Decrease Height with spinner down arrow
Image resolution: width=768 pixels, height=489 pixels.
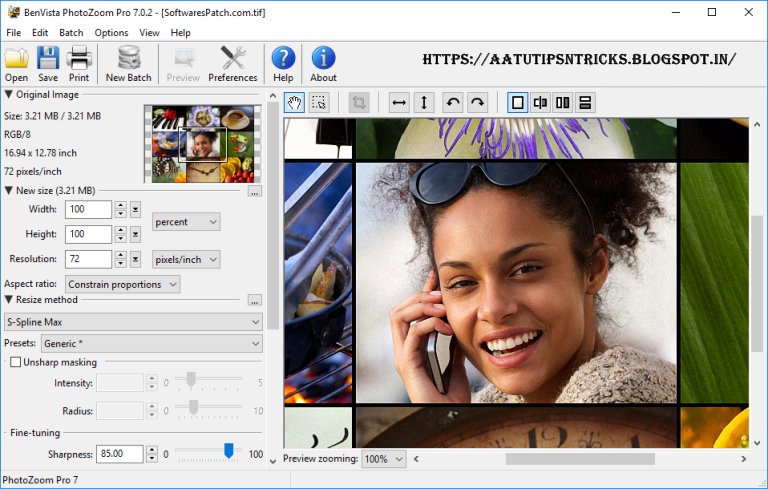point(120,239)
